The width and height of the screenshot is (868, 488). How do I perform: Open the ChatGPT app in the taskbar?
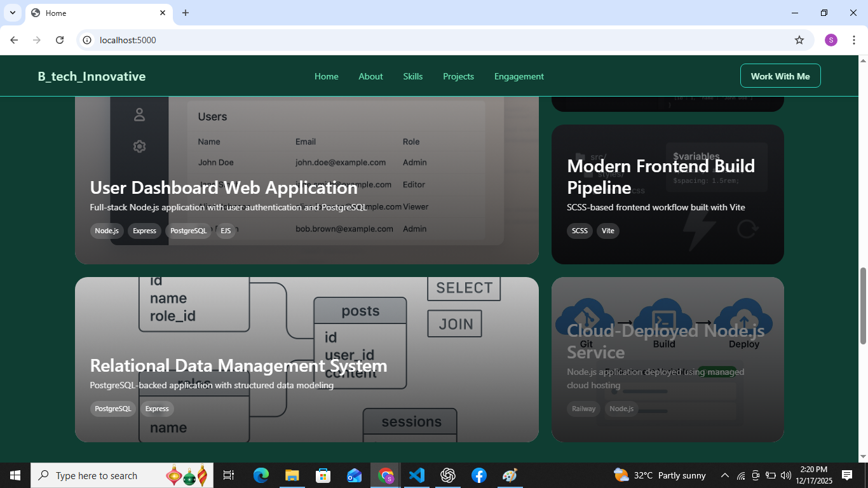tap(448, 475)
